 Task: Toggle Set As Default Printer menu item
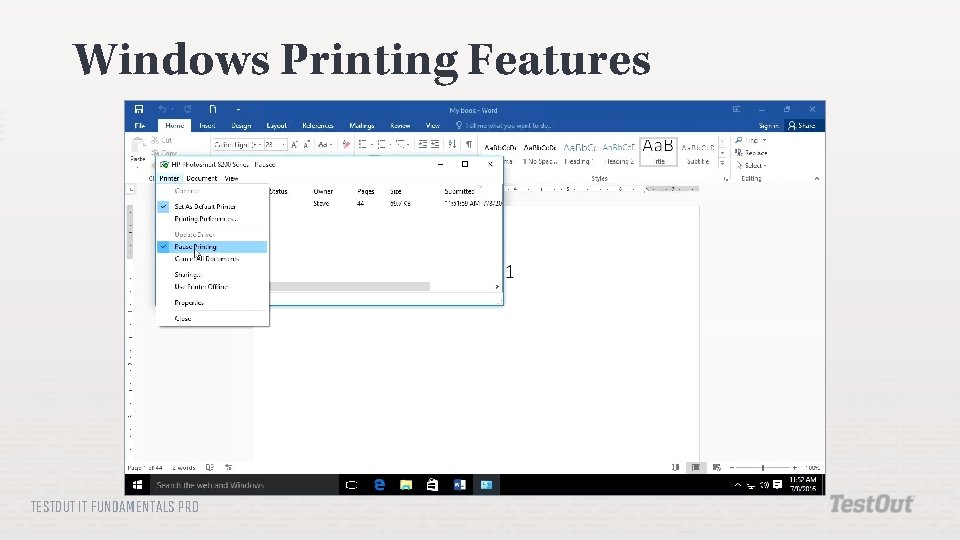[212, 206]
